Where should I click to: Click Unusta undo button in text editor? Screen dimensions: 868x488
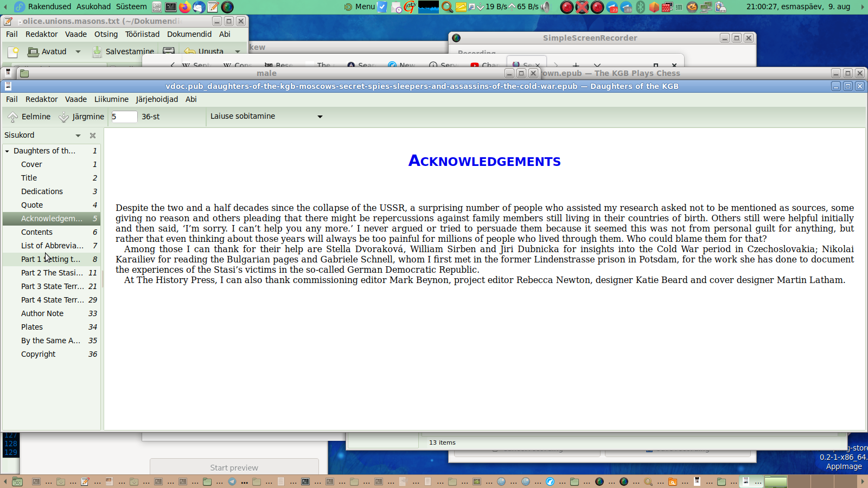coord(204,52)
